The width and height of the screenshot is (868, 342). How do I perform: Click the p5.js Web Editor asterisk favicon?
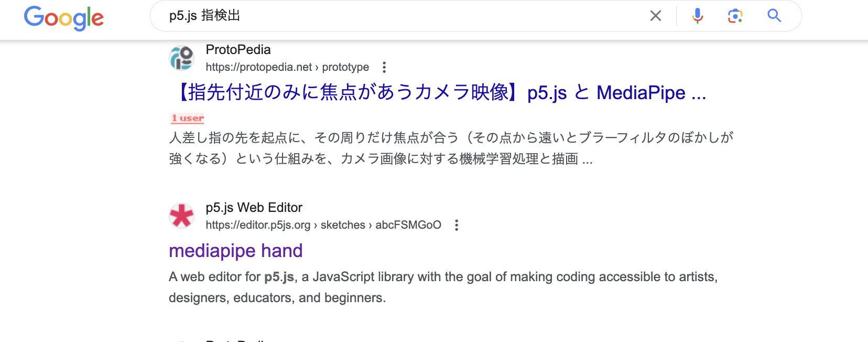[181, 216]
